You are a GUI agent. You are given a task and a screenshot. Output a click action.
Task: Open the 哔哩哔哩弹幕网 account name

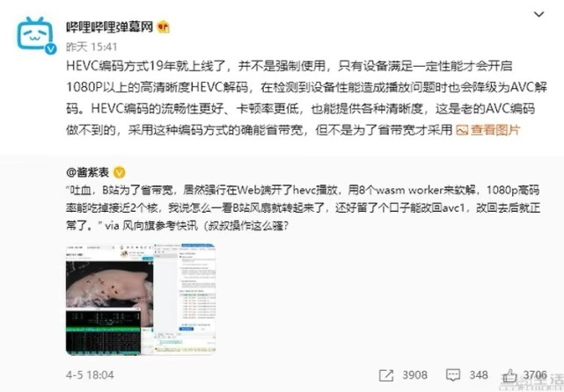click(x=110, y=27)
